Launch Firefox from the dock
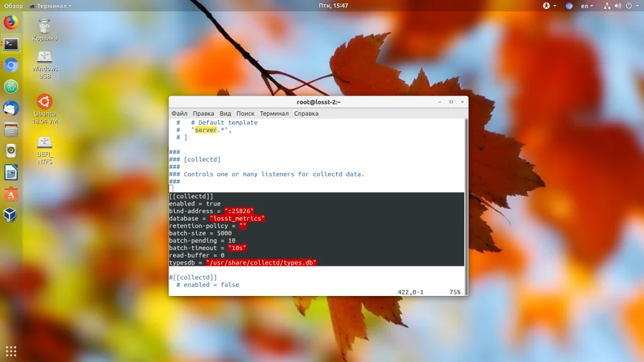 click(x=11, y=23)
